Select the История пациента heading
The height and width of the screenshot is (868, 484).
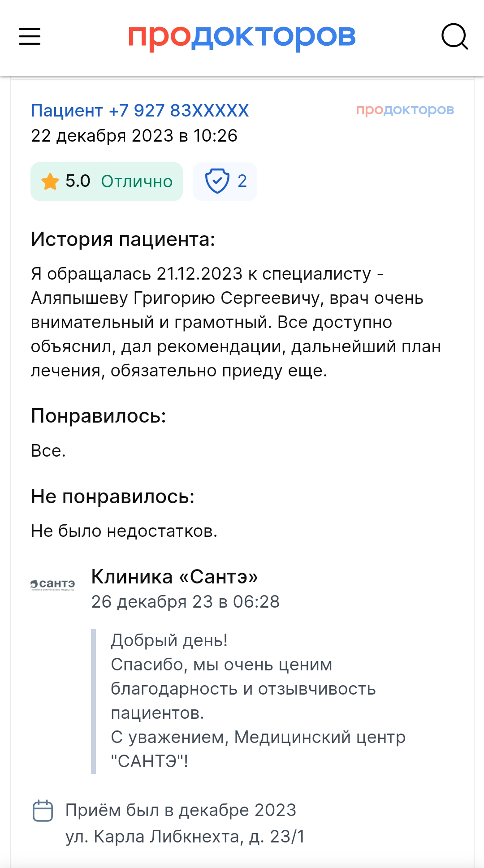[123, 239]
